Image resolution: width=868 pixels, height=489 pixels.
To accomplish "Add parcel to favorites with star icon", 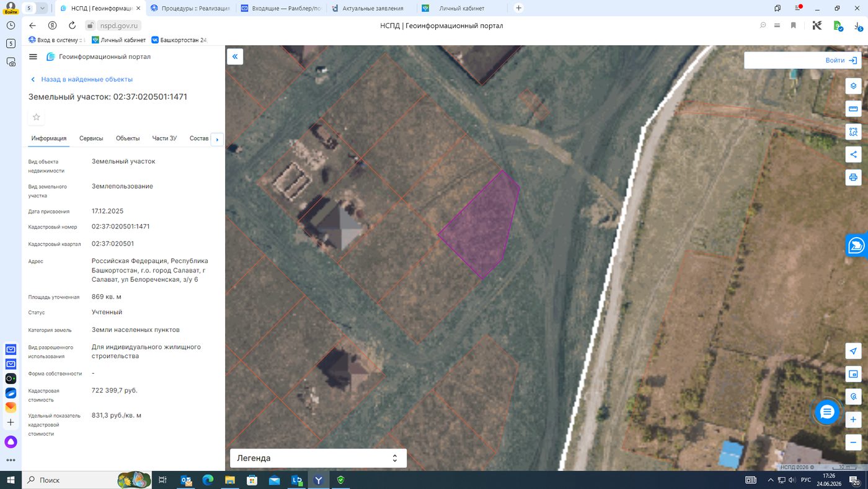I will click(37, 117).
